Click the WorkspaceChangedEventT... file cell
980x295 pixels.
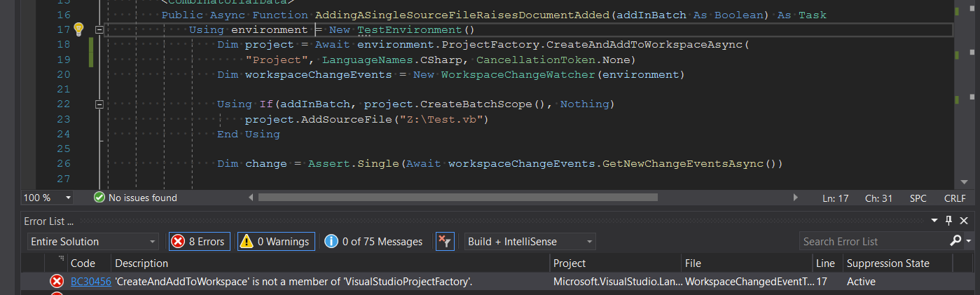pos(747,282)
